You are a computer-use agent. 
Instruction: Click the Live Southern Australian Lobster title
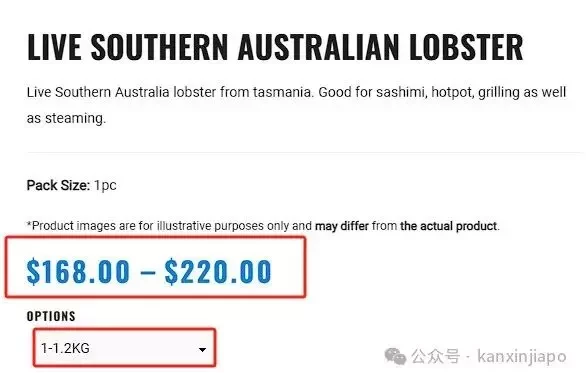(x=275, y=47)
